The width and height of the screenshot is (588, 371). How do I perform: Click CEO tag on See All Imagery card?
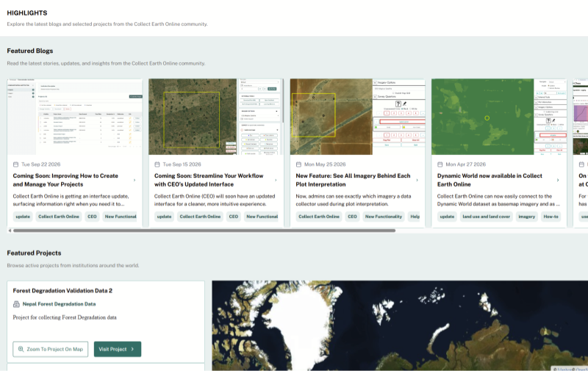(x=353, y=217)
